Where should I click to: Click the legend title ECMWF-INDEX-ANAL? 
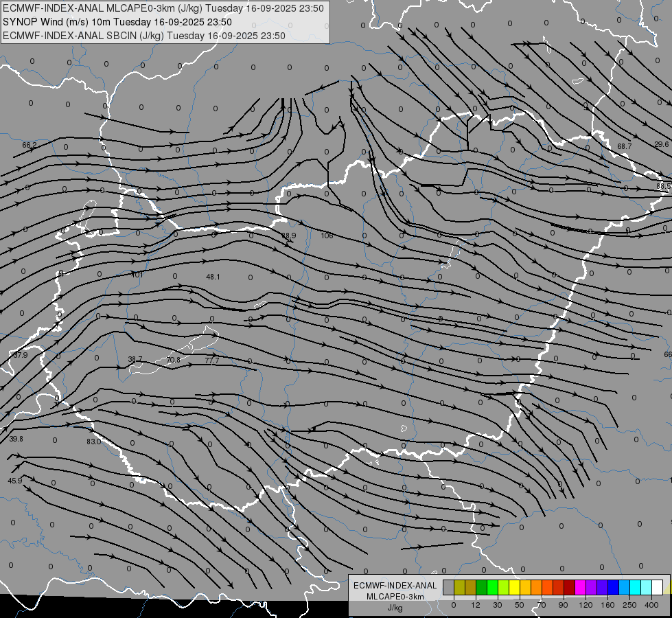[395, 586]
